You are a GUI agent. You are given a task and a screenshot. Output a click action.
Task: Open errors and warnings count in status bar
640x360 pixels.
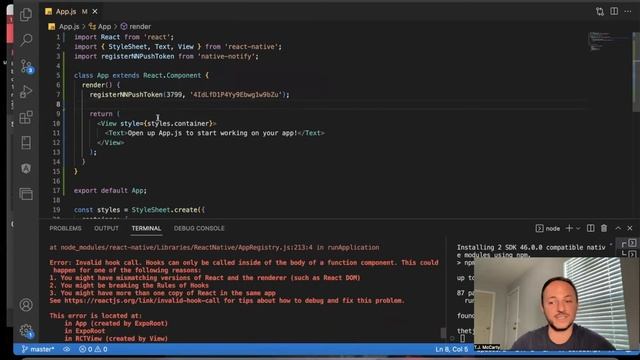tap(93, 349)
